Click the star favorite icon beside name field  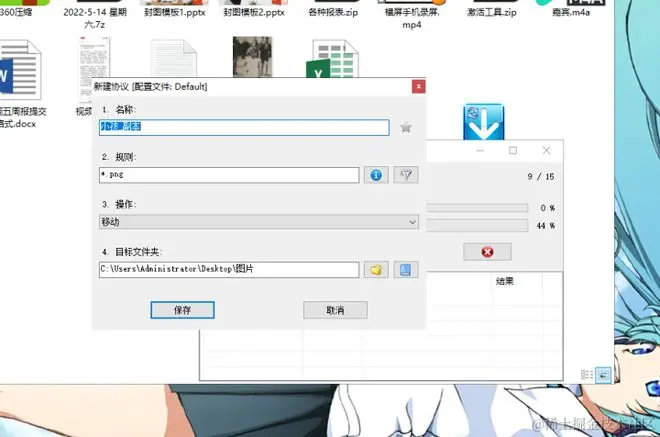406,127
